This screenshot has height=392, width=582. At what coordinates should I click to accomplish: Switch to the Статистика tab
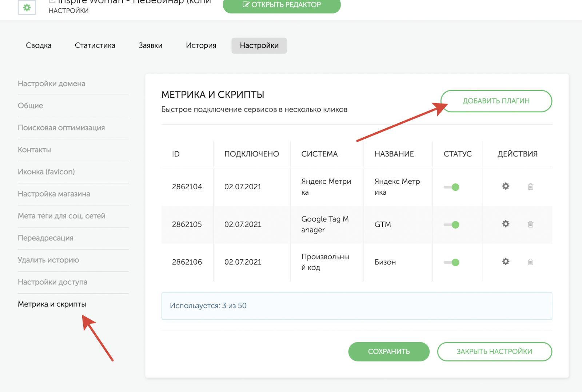pos(95,45)
